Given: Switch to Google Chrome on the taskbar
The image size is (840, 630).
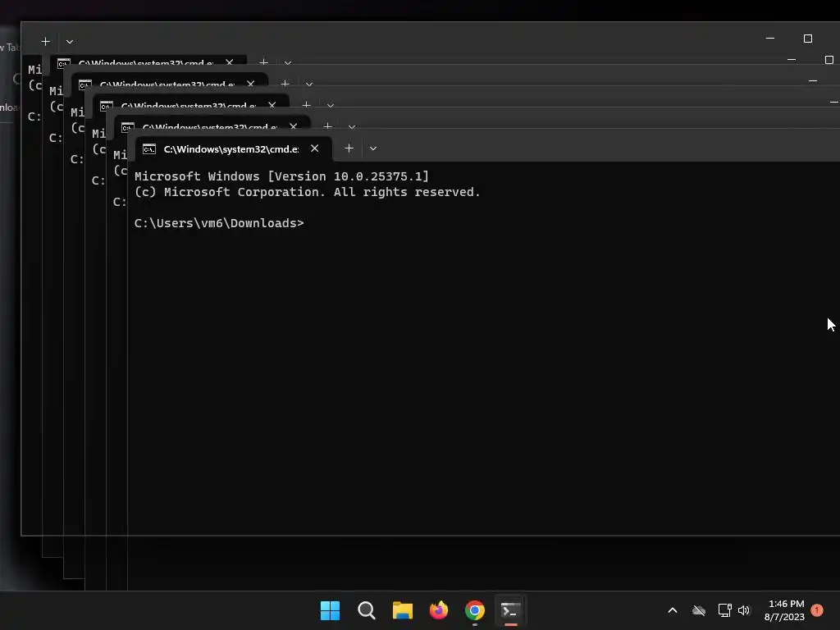Looking at the screenshot, I should tap(475, 610).
